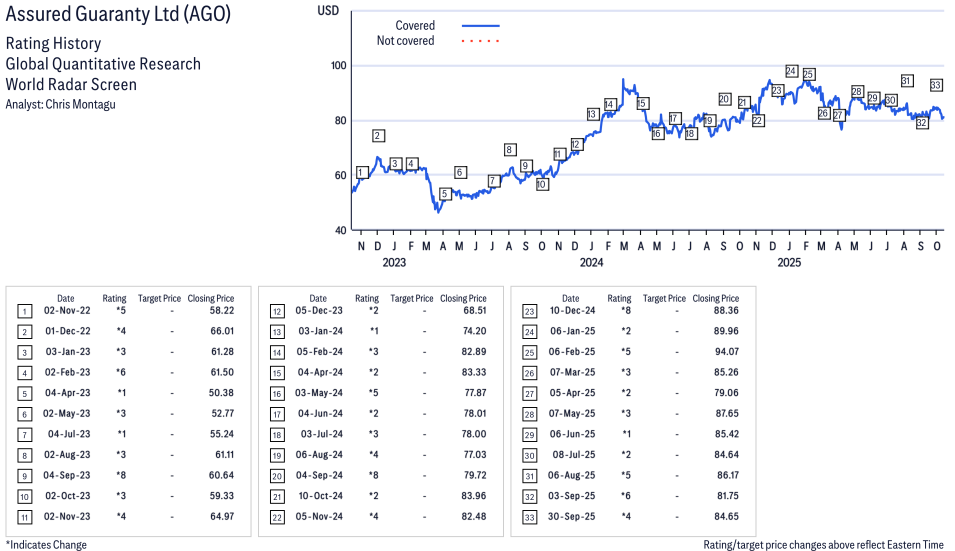Click the blue Covered legend line sample
Viewport: 955px width, 551px height.
click(481, 25)
